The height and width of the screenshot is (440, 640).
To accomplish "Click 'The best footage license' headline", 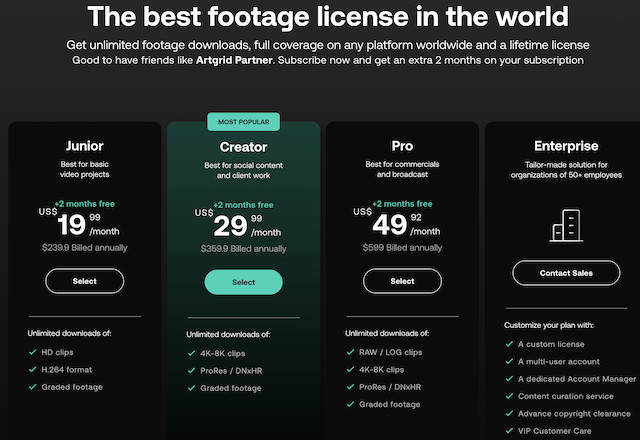I will [x=328, y=17].
